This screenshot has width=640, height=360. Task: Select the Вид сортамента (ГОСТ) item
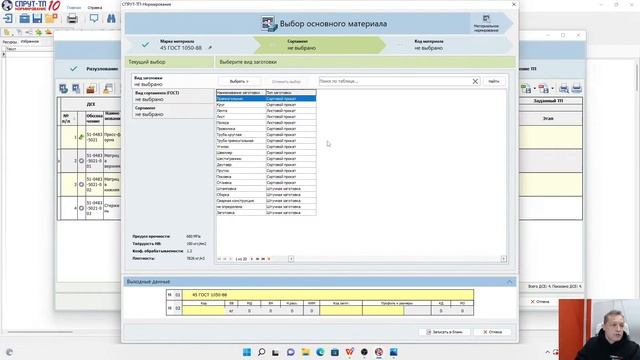(173, 96)
